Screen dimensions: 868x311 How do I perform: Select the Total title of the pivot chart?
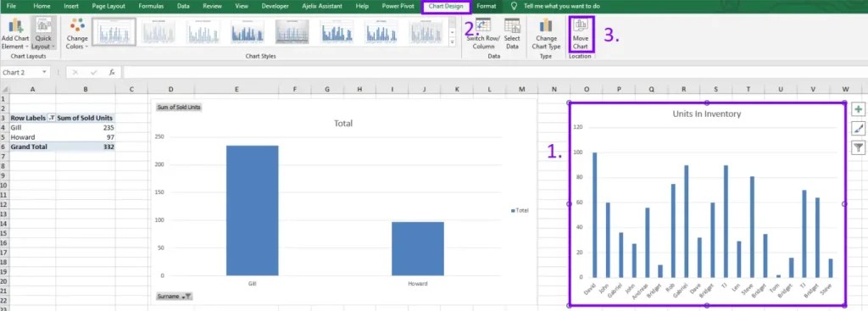[x=343, y=124]
